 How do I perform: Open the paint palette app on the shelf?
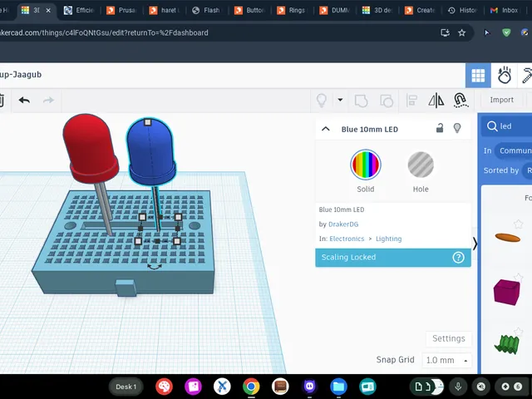(164, 387)
